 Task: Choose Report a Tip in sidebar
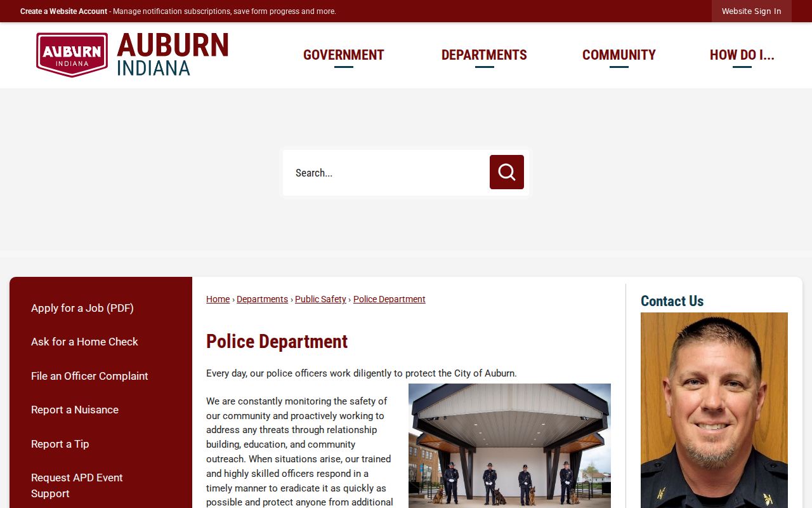point(60,444)
